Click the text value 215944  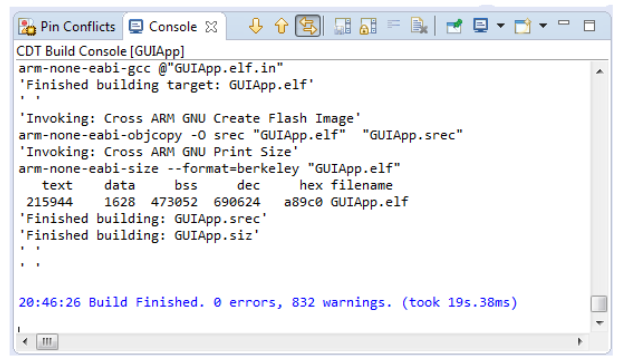[50, 202]
